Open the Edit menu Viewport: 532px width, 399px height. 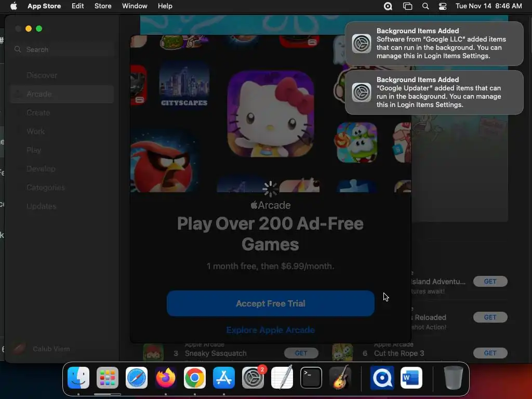pyautogui.click(x=78, y=6)
